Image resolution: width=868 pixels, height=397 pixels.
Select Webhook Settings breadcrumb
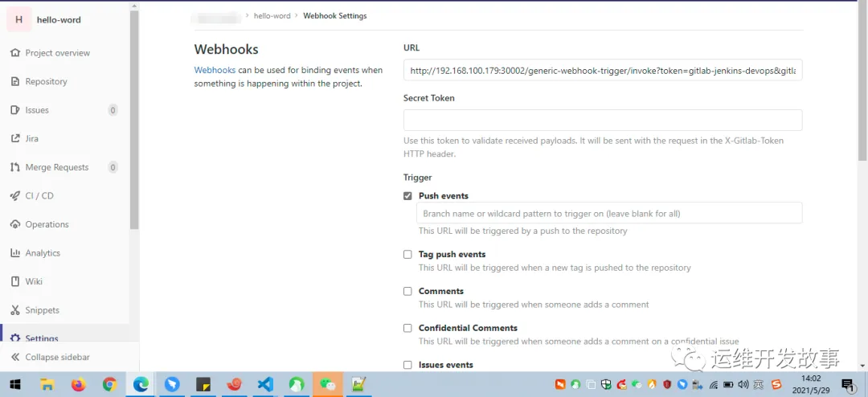point(335,16)
